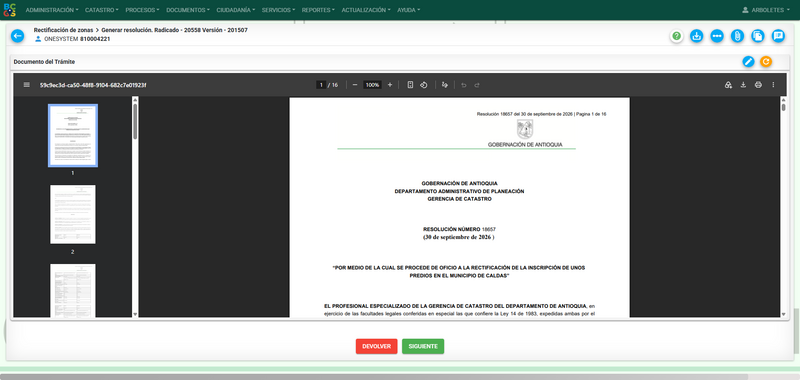Click the Rectificación de zonas breadcrumb
This screenshot has height=380, width=800.
[63, 30]
